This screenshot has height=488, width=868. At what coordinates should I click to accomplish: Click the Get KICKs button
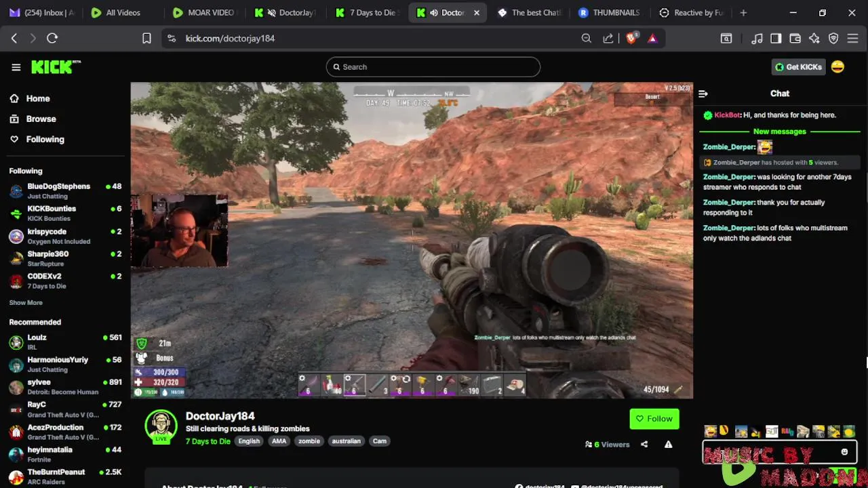point(799,67)
